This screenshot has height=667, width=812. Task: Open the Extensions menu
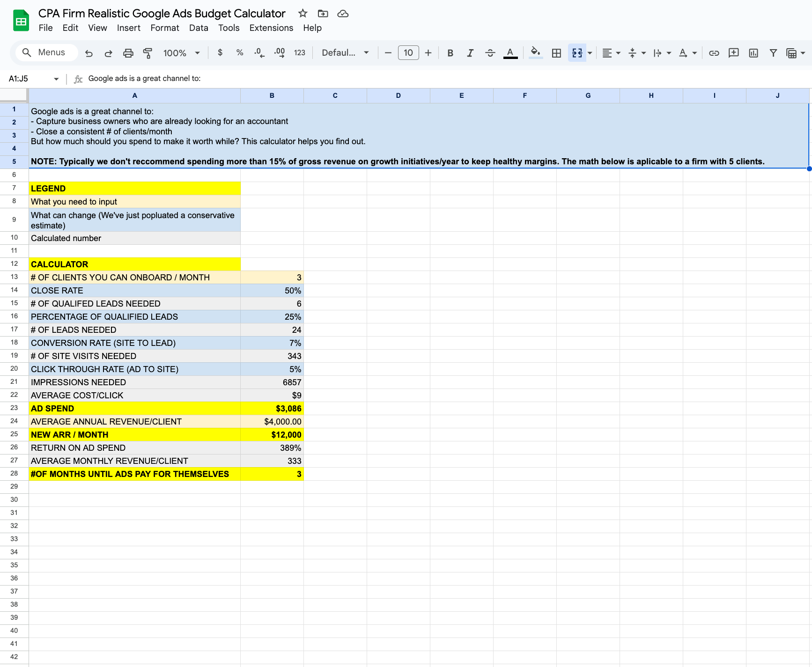tap(271, 28)
